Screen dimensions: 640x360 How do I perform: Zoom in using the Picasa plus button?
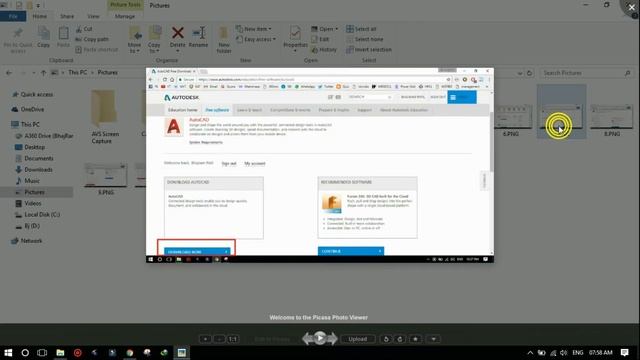tap(205, 339)
